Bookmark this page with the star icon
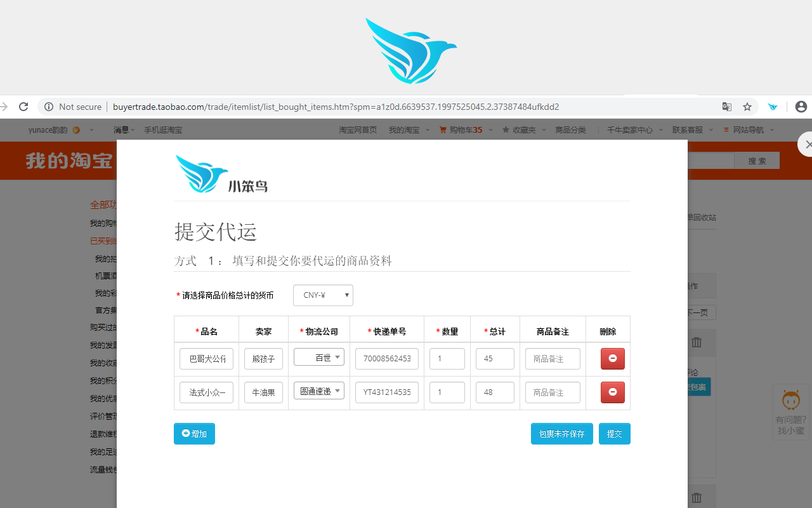 (x=747, y=107)
